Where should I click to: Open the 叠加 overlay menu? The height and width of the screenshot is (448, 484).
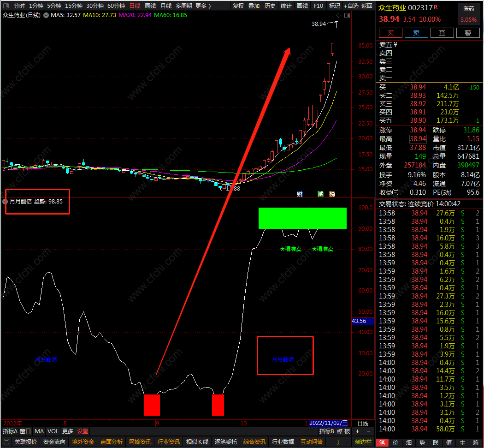254,6
